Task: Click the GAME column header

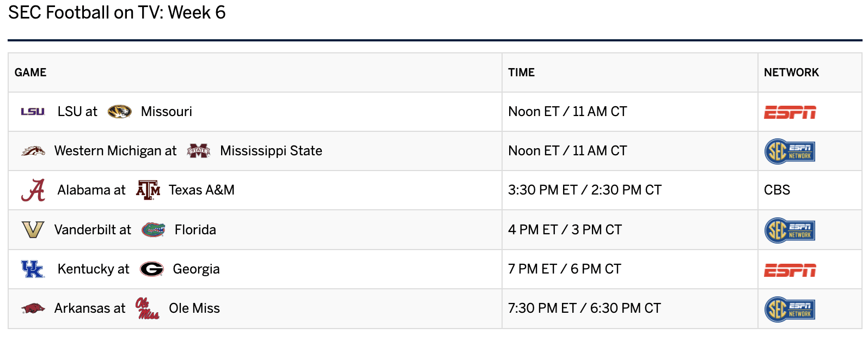Action: [x=30, y=72]
